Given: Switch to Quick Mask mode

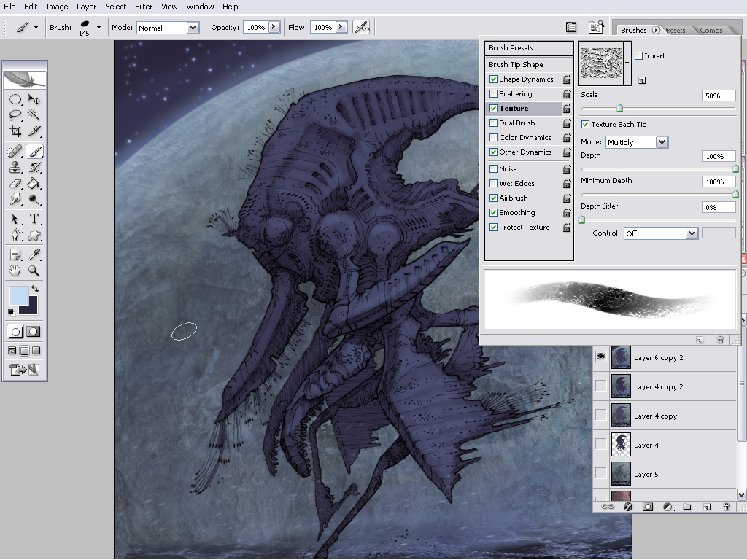Looking at the screenshot, I should point(34,332).
